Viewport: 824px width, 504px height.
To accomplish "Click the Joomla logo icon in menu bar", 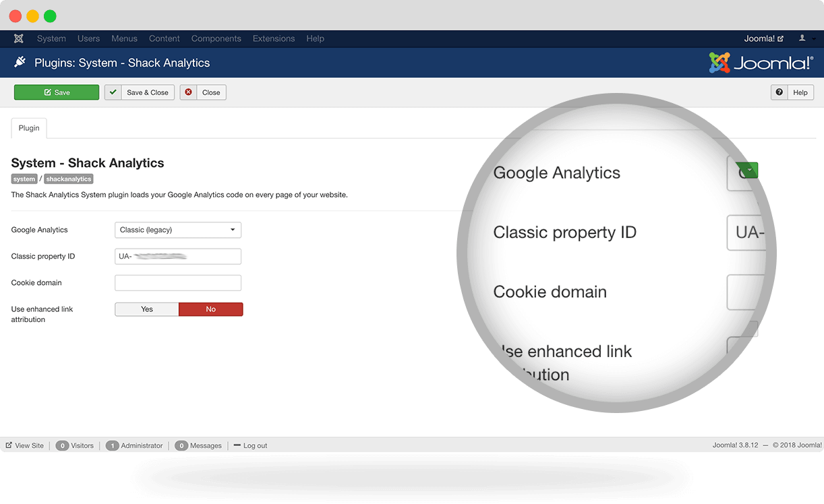I will [x=19, y=38].
